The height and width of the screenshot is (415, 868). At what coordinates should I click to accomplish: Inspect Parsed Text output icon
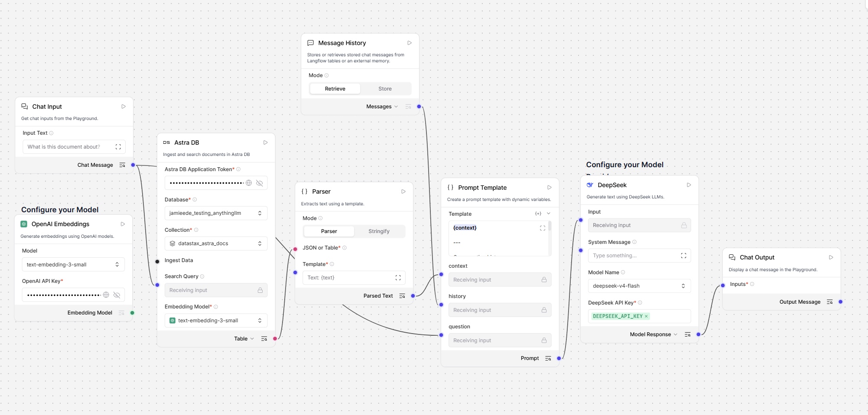click(x=402, y=296)
